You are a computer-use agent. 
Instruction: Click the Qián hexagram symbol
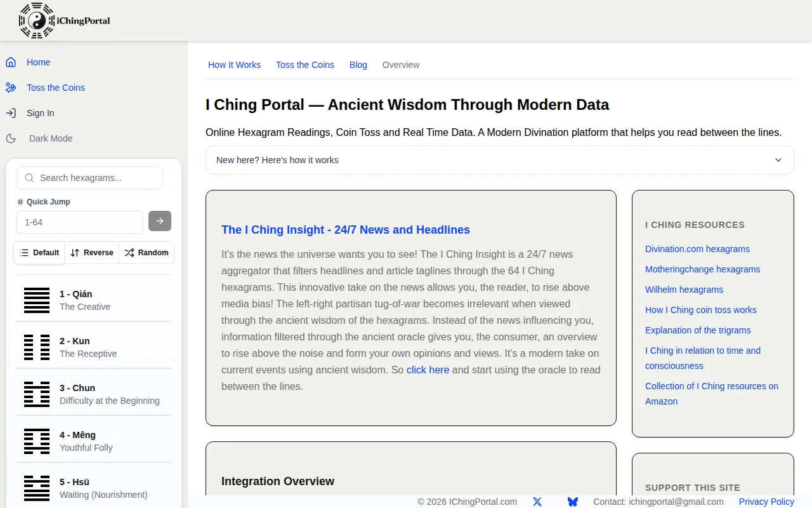click(37, 300)
